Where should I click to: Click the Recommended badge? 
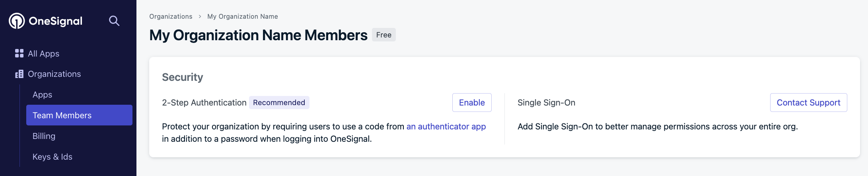click(x=279, y=102)
